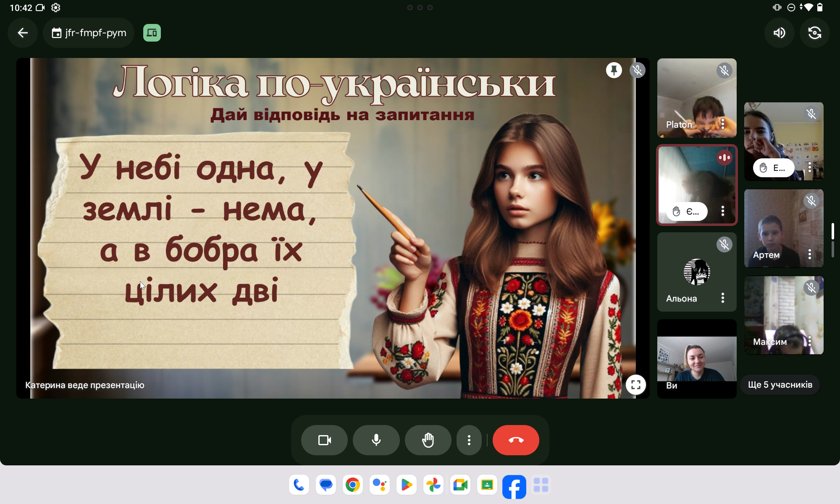
Task: Click the green companion mode icon
Action: [x=152, y=33]
